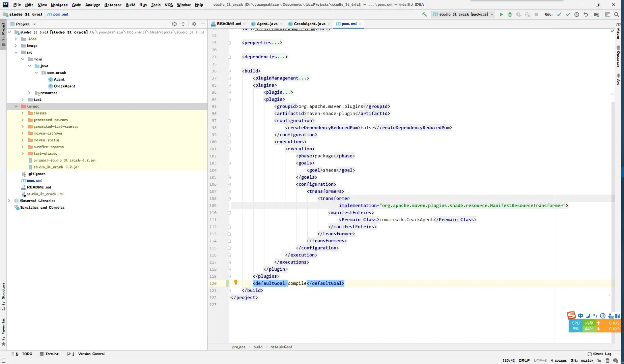The image size is (624, 364).
Task: Click the blue marker on the editor error stripe
Action: pyautogui.click(x=613, y=94)
